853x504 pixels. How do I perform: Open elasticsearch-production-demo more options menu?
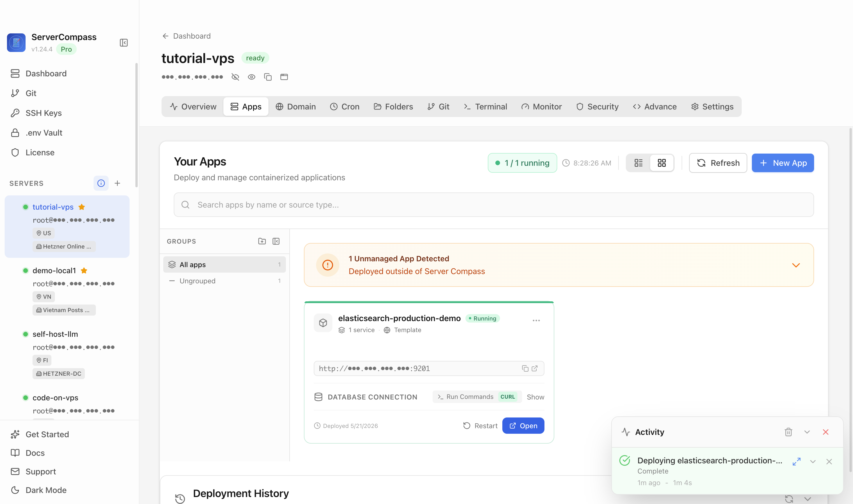click(x=536, y=321)
